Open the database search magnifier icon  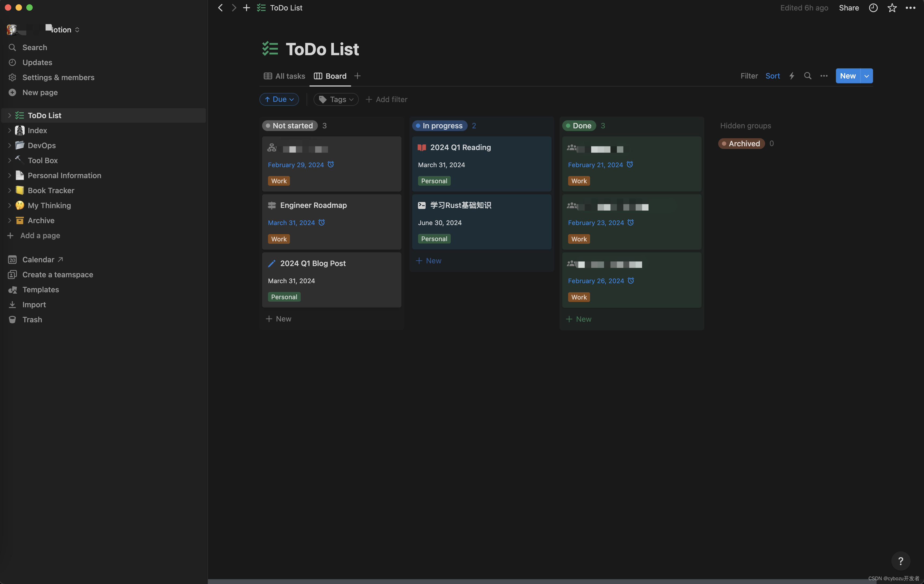click(807, 76)
